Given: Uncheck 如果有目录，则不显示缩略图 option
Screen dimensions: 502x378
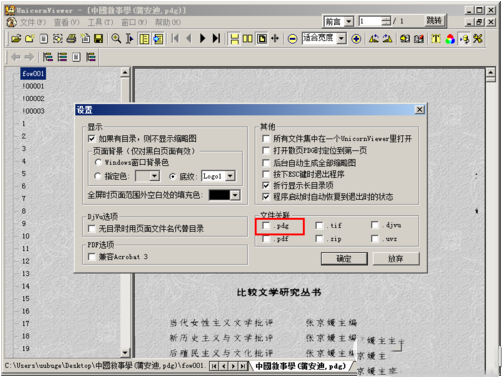Looking at the screenshot, I should click(x=92, y=139).
